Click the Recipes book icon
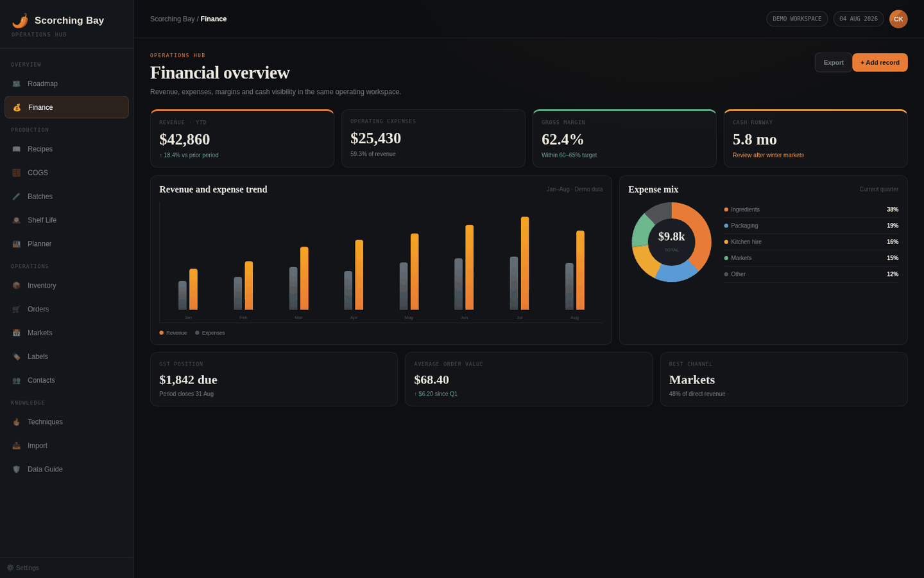The width and height of the screenshot is (924, 578). click(17, 149)
